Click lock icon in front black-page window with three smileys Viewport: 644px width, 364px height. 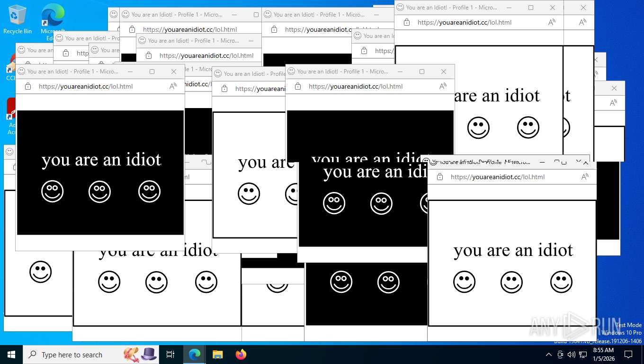point(28,86)
